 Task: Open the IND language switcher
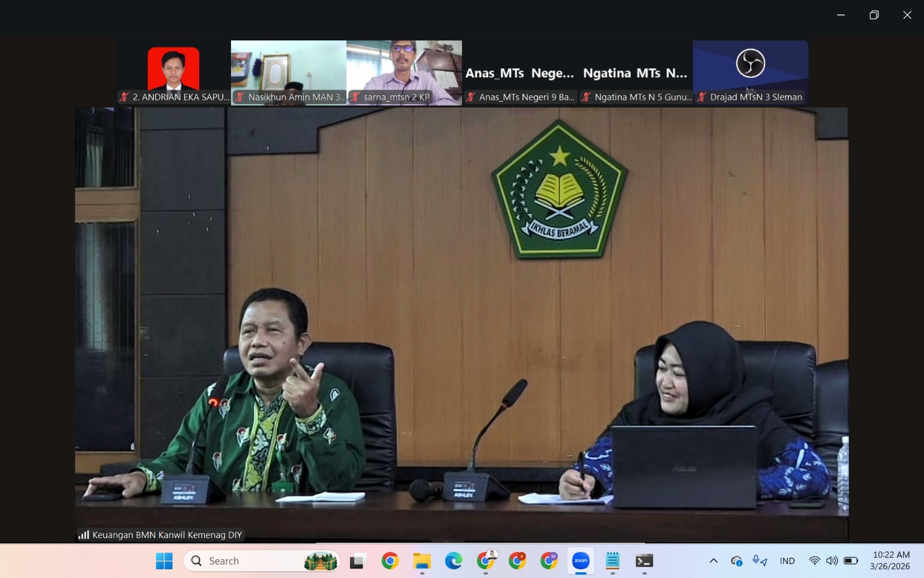click(787, 560)
